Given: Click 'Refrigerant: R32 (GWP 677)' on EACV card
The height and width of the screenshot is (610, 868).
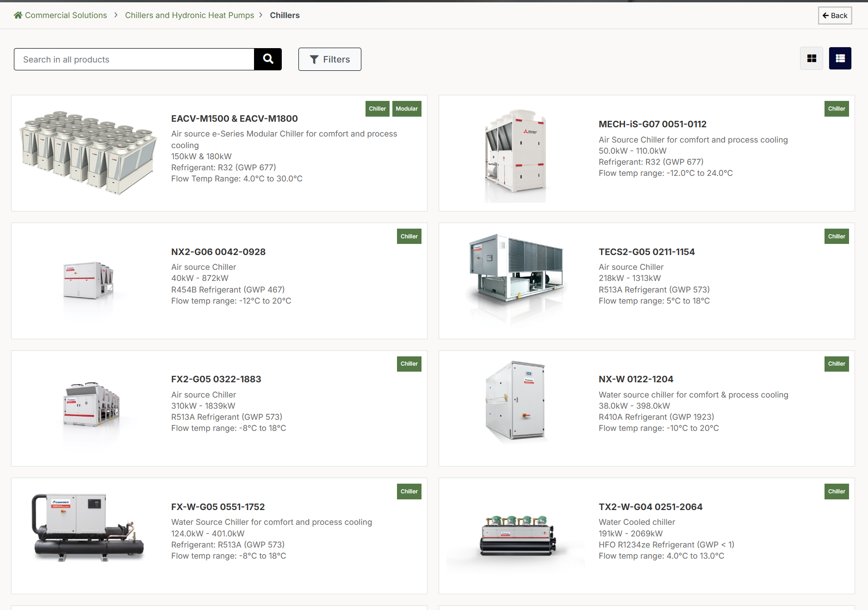Looking at the screenshot, I should point(223,168).
